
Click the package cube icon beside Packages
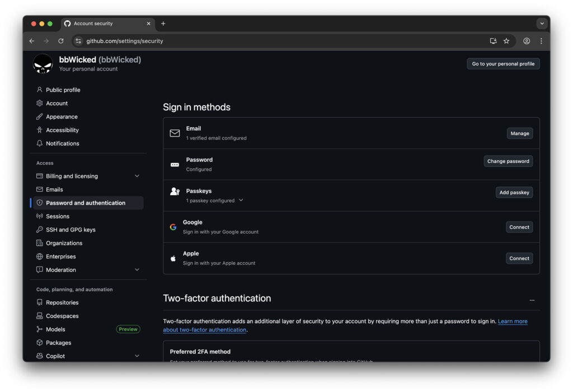[40, 342]
